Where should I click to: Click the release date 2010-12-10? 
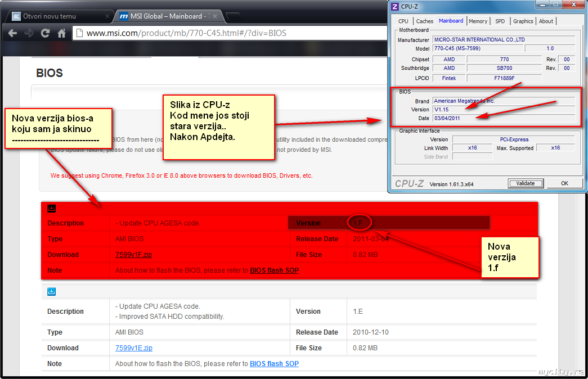pyautogui.click(x=370, y=332)
